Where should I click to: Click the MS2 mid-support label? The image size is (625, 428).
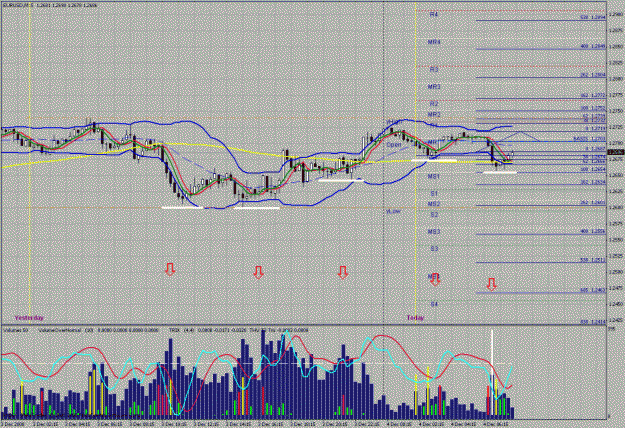(x=434, y=204)
